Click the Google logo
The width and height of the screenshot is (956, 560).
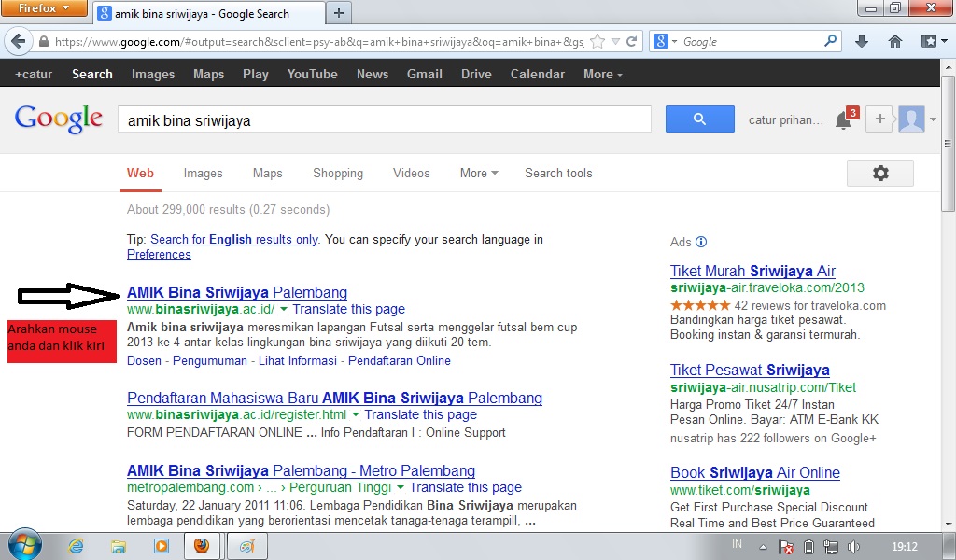59,119
